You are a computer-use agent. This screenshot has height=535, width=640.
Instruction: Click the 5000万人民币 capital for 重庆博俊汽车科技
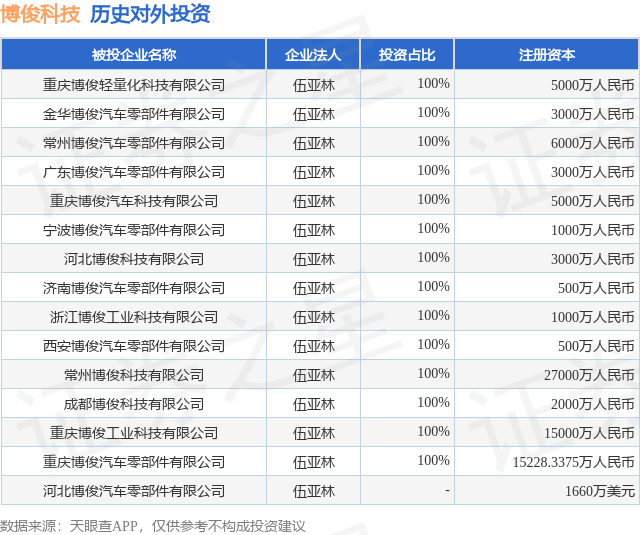tap(593, 201)
